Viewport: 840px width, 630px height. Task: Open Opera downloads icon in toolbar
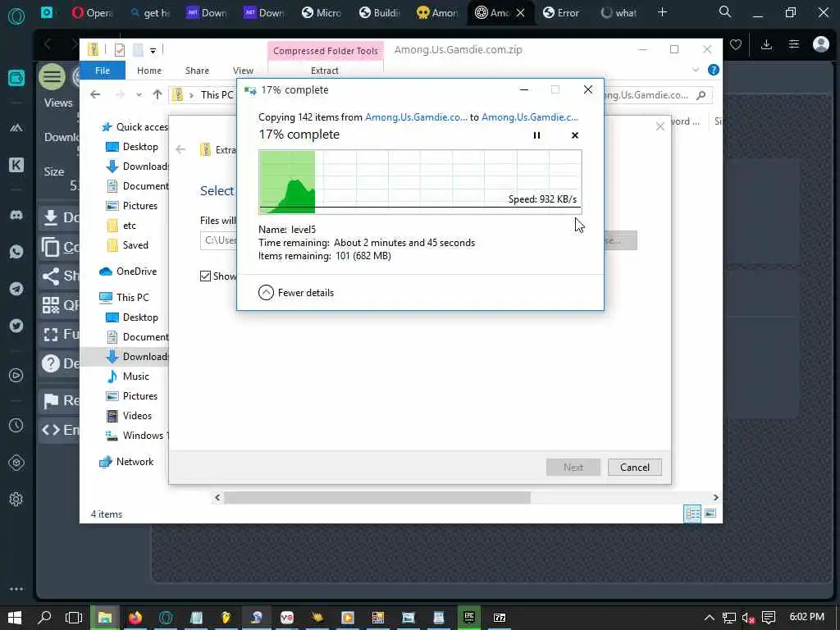767,44
